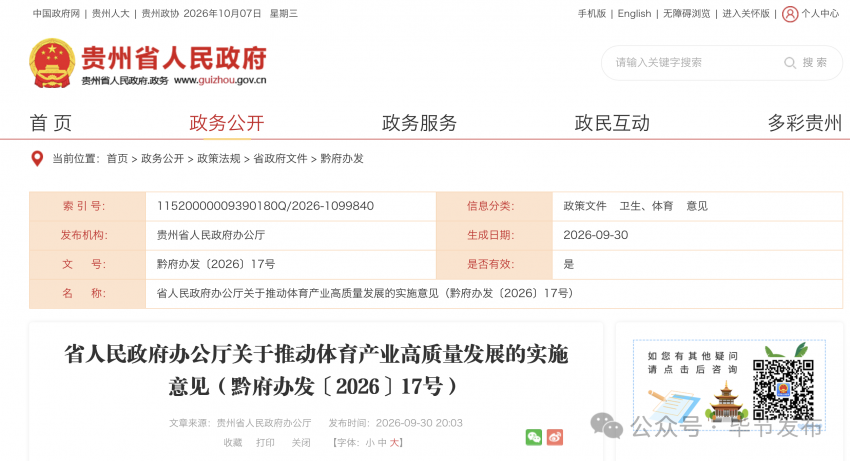Open the 政务服务 navigation tab
The height and width of the screenshot is (461, 850).
click(420, 123)
